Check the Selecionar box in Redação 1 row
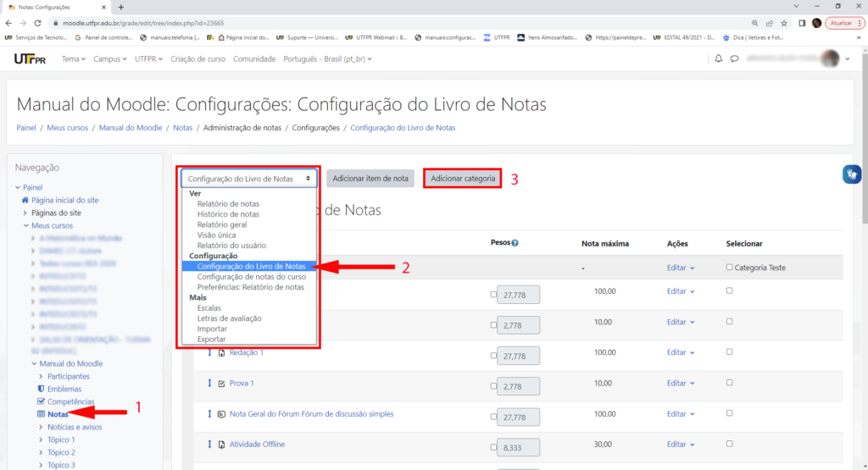Image resolution: width=868 pixels, height=470 pixels. click(730, 351)
